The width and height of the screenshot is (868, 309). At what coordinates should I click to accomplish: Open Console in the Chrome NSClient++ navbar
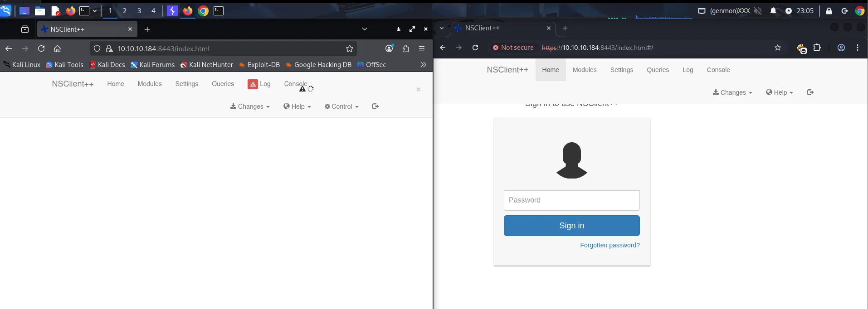718,70
